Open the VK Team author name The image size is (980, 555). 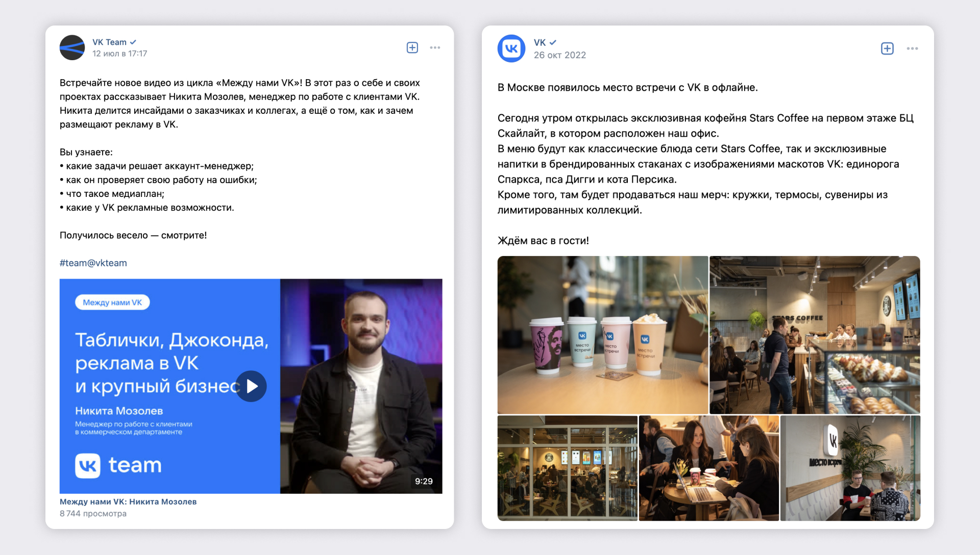[109, 42]
